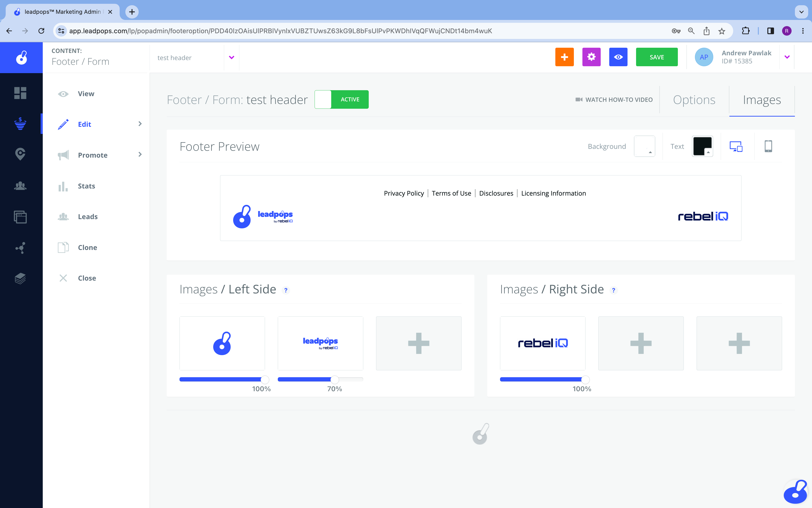Click Licensing Information footer link
Screen dimensions: 812x508
[553, 193]
